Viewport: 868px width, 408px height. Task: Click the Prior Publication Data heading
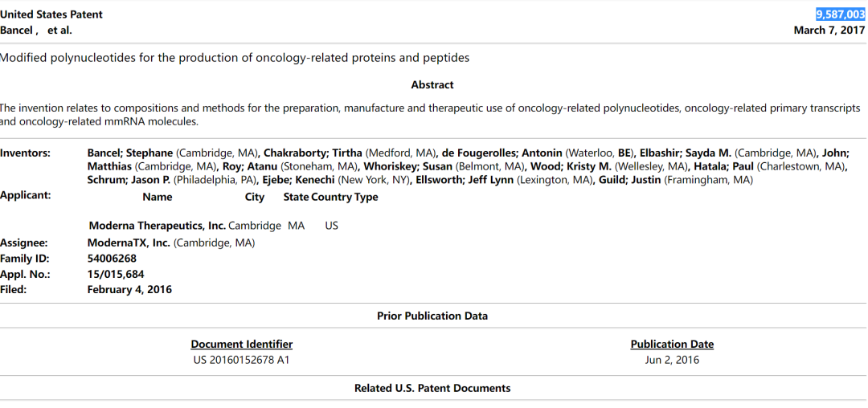pos(432,316)
